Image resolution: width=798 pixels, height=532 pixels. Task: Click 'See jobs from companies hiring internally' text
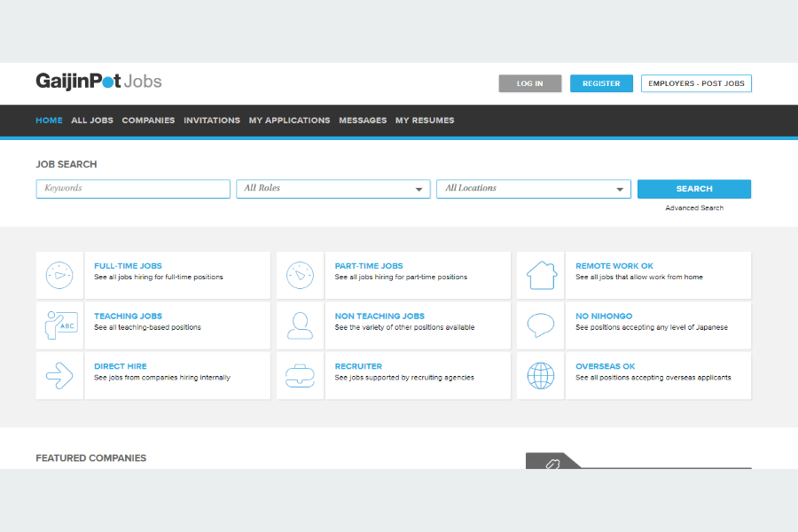point(162,378)
